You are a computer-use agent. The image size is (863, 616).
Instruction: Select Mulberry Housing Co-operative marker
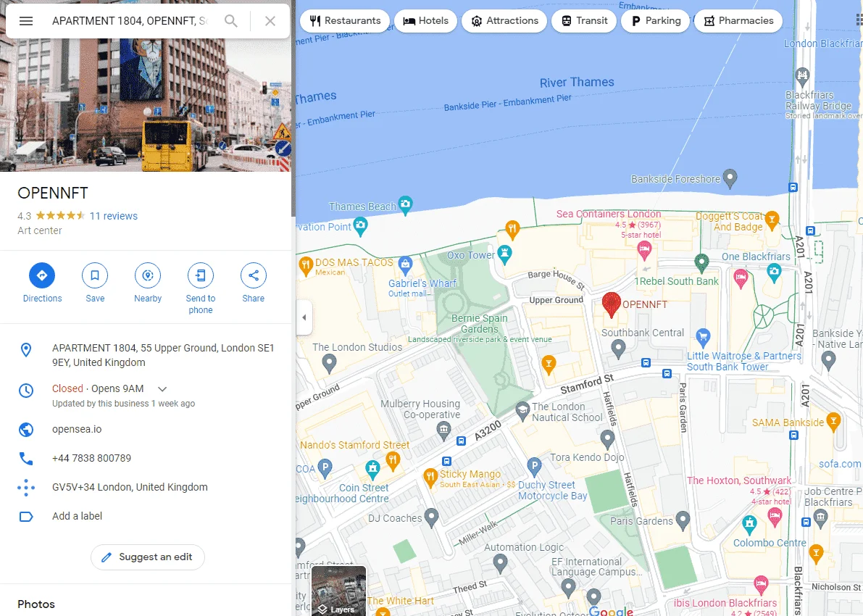click(x=443, y=431)
